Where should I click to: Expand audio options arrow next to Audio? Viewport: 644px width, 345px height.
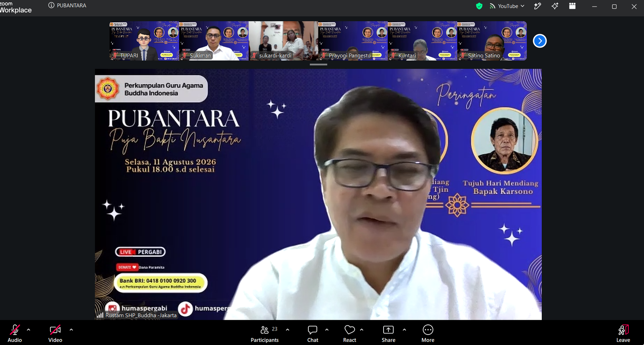(x=29, y=330)
